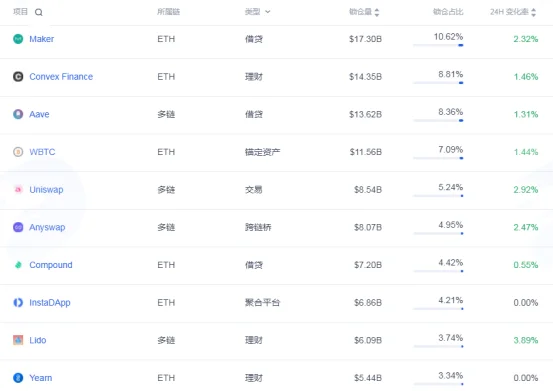Click the InstaDApp blue logo icon
The height and width of the screenshot is (391, 553).
tap(18, 303)
